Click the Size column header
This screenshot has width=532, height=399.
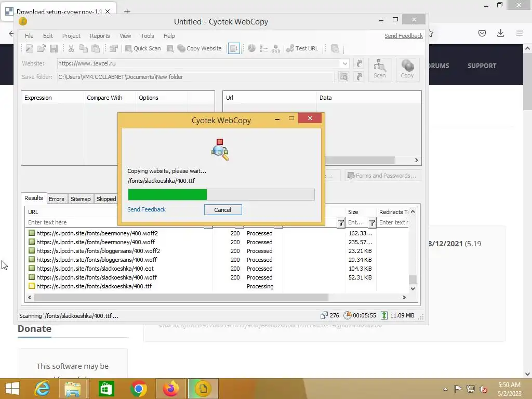(361, 212)
